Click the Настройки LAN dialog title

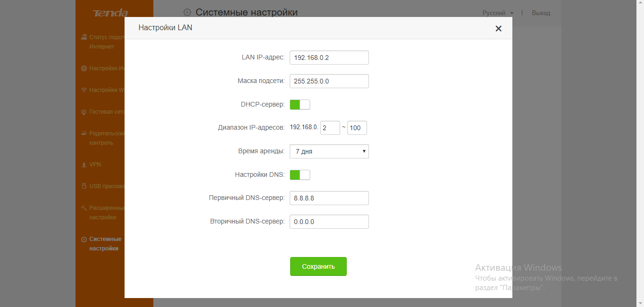point(165,28)
